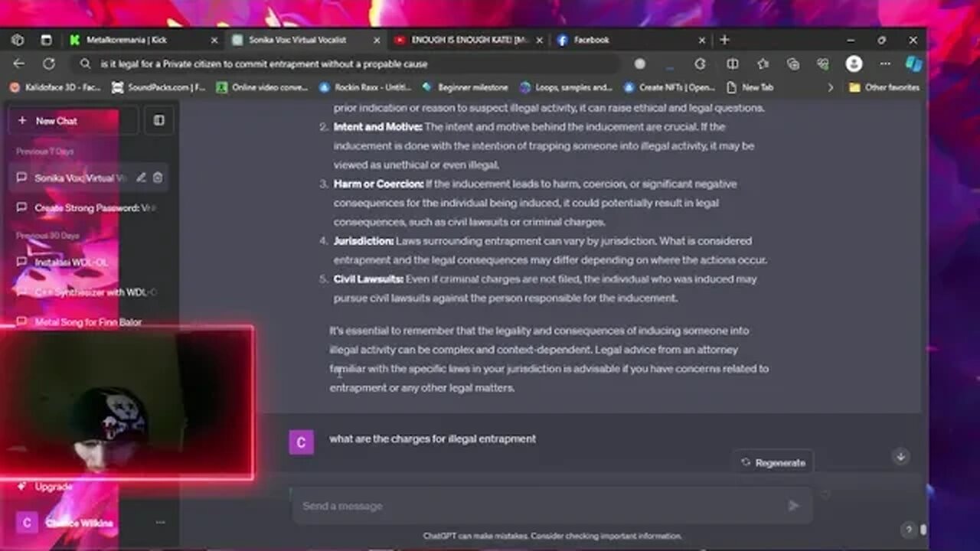Screen dimensions: 980x551
Task: Click the 'Intent and Motive:' heading text
Action: coord(377,126)
